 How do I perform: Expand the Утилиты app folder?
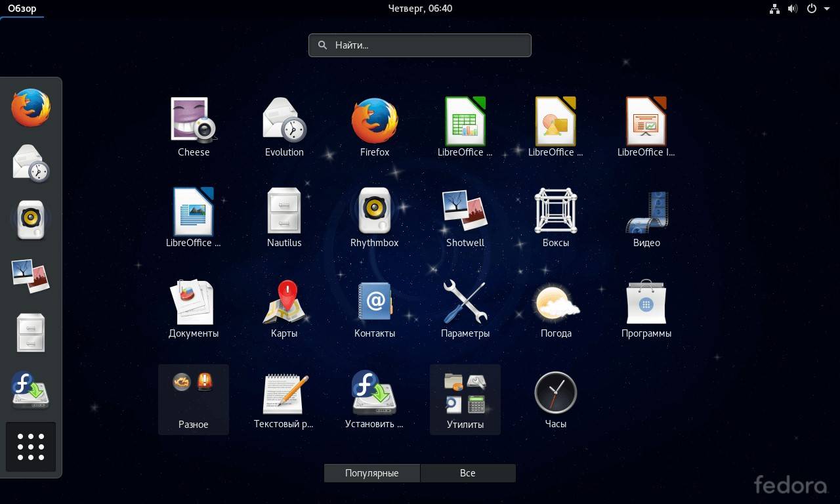[x=465, y=399]
